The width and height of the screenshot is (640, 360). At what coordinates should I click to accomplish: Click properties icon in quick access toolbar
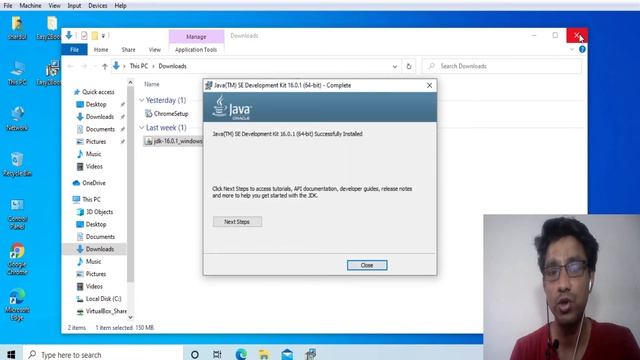(x=84, y=36)
